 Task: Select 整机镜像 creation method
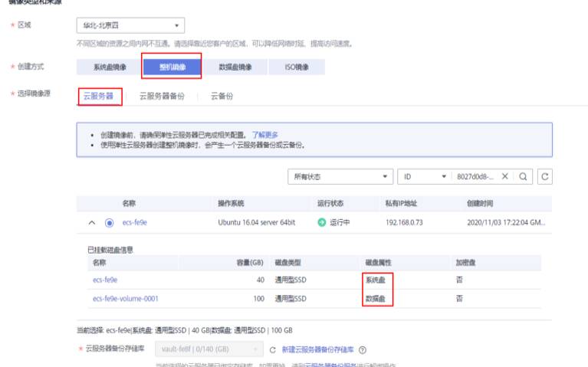pos(172,67)
